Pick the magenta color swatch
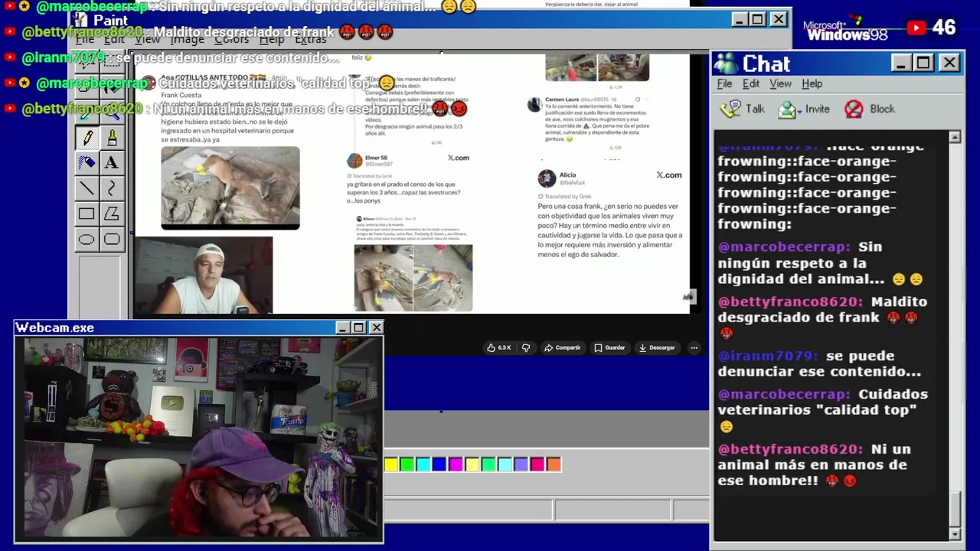980x551 pixels. click(456, 464)
